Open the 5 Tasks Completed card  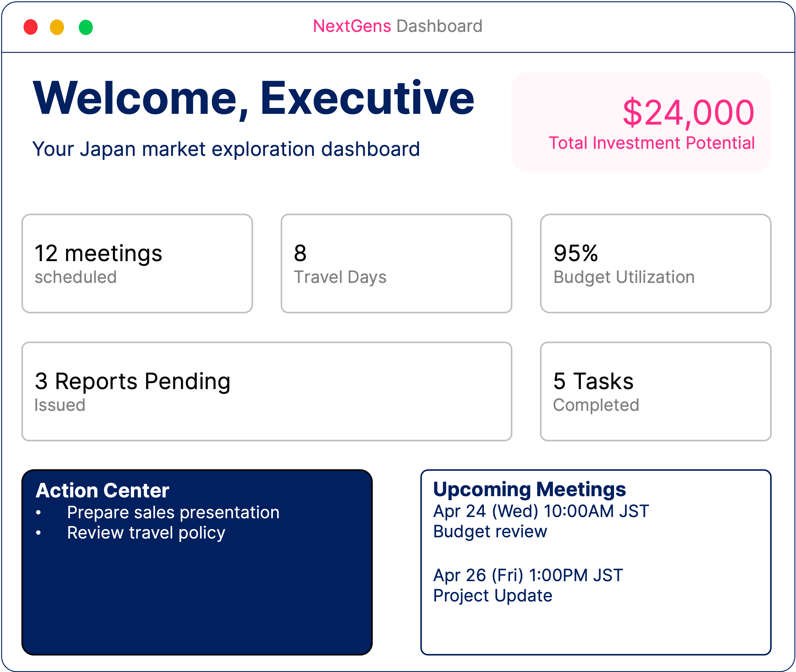pyautogui.click(x=655, y=391)
